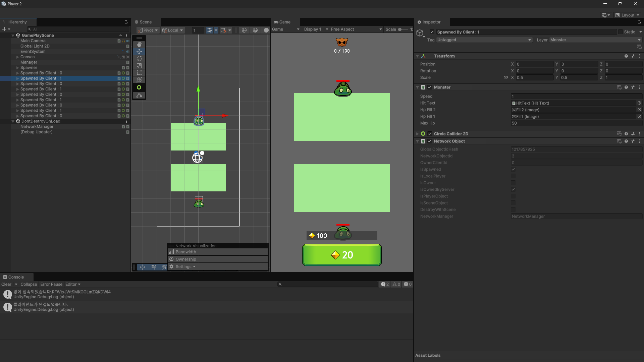Open Settings in Network Visualization overlay
Image resolution: width=644 pixels, height=362 pixels.
[218, 267]
